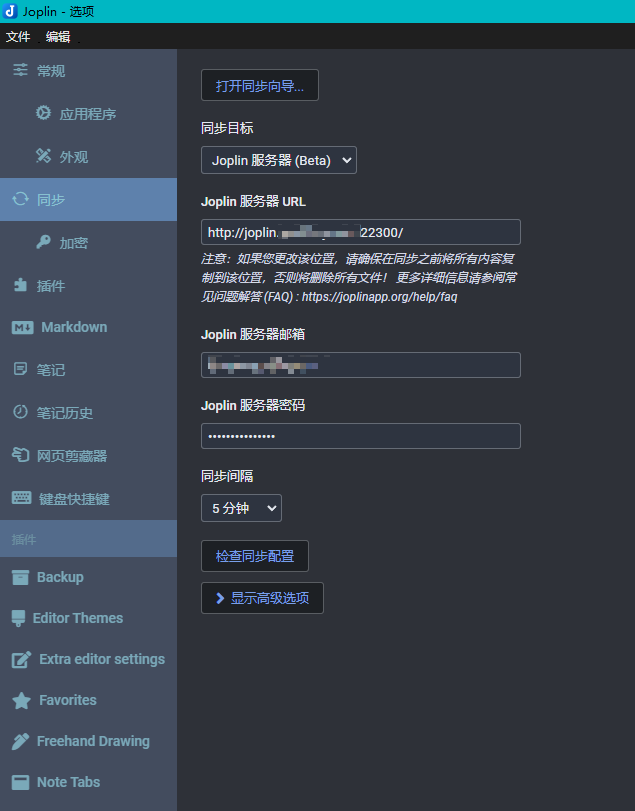Open the 文件 menu
The height and width of the screenshot is (811, 635).
point(18,36)
